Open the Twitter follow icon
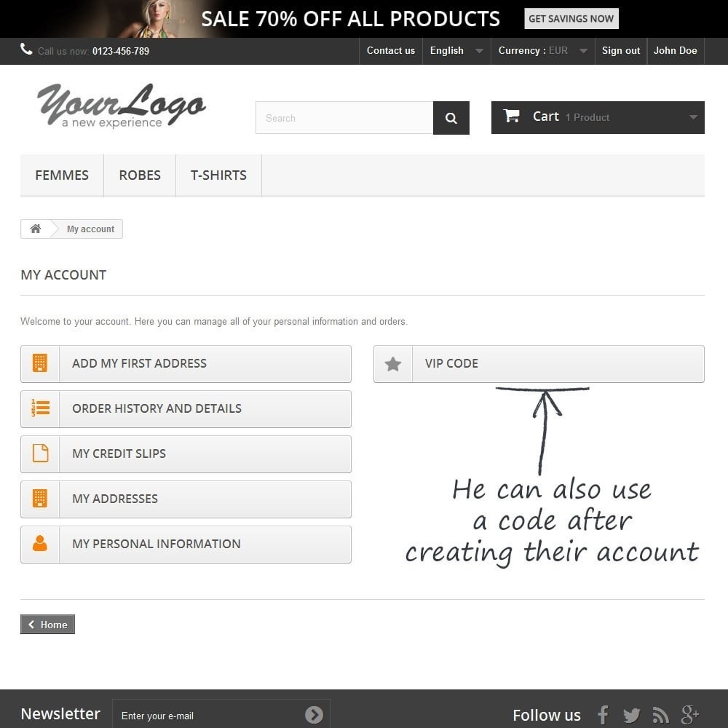 tap(631, 715)
